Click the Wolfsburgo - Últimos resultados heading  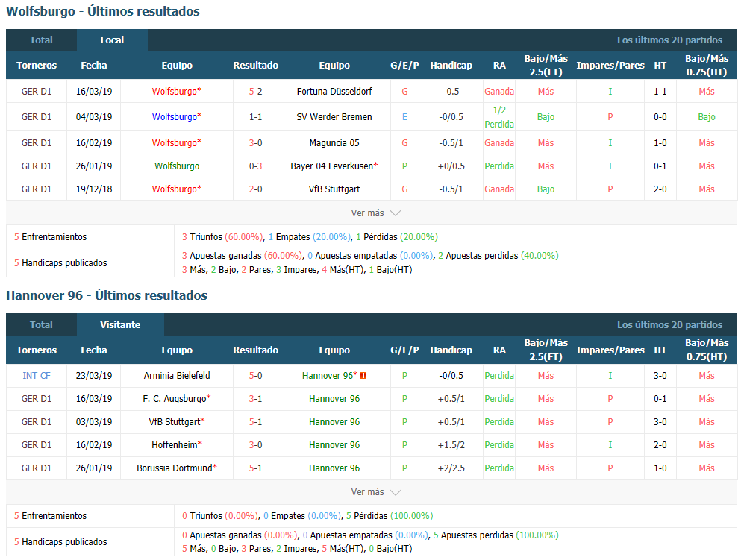tap(103, 11)
